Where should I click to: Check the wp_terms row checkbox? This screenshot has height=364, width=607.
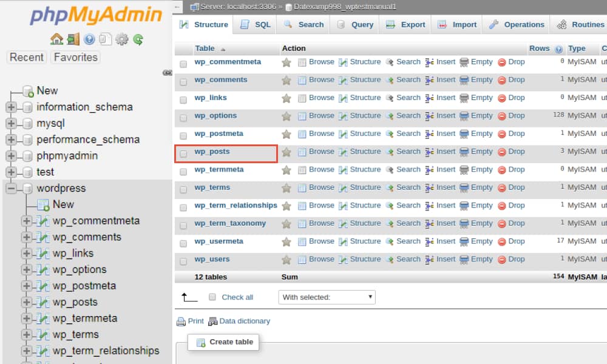183,189
